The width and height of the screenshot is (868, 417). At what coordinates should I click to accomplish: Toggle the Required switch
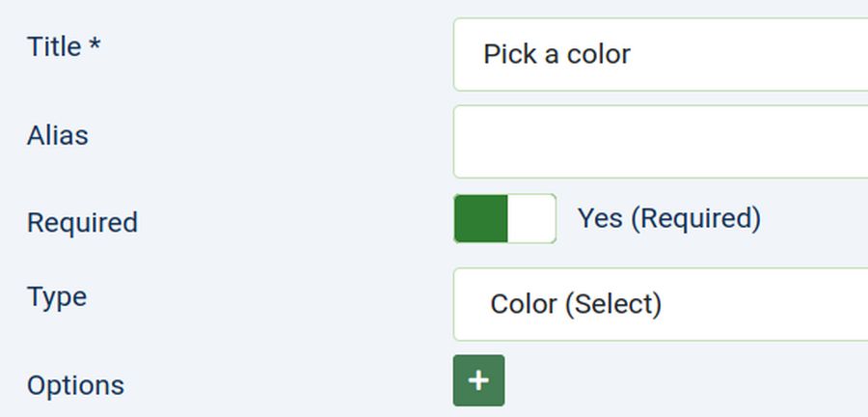coord(504,218)
